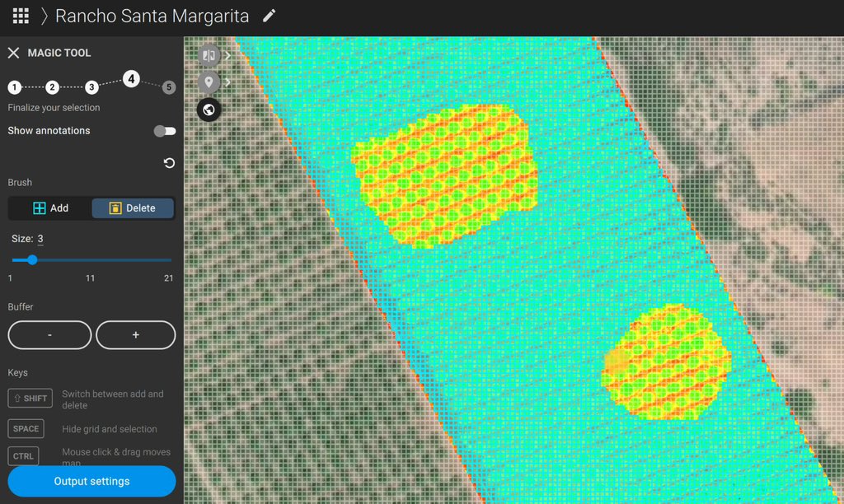Screen dimensions: 844x504
Task: Switch the basemap using the globe icon
Action: click(208, 110)
